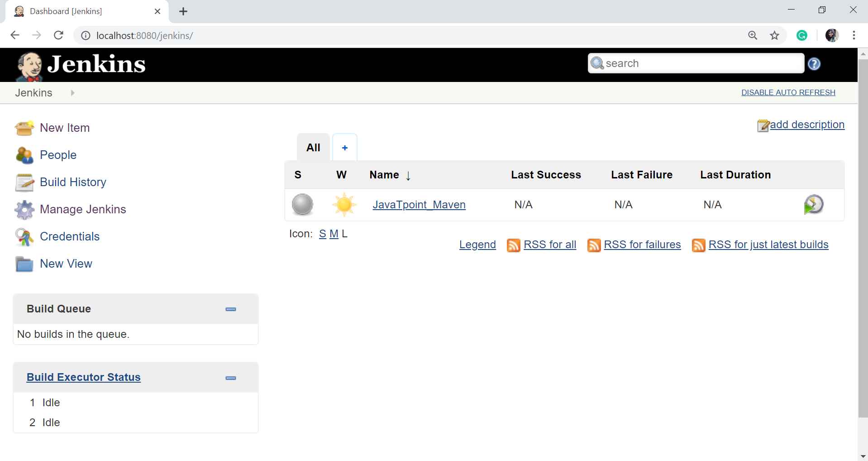The image size is (868, 461).
Task: Click the New Item package icon
Action: [24, 128]
